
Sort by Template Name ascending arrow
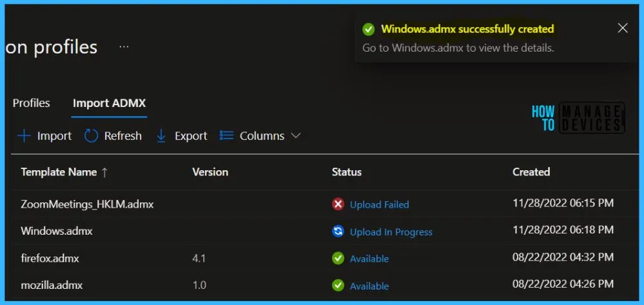104,172
